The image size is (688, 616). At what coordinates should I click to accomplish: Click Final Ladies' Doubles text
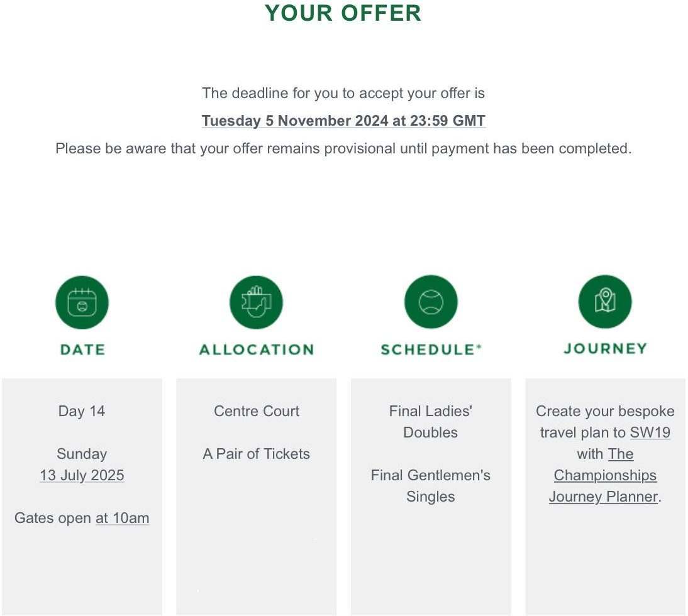pyautogui.click(x=430, y=422)
